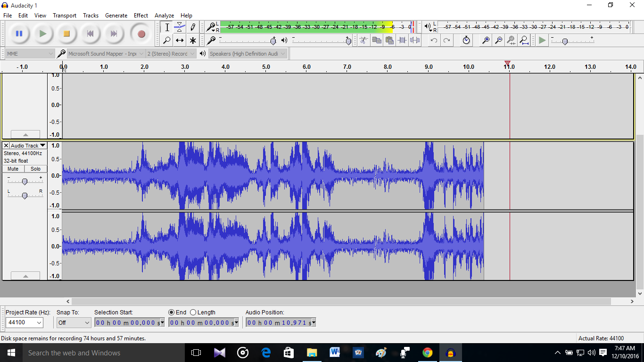644x362 pixels.
Task: Click the Fit Selection zoom icon
Action: pyautogui.click(x=511, y=40)
